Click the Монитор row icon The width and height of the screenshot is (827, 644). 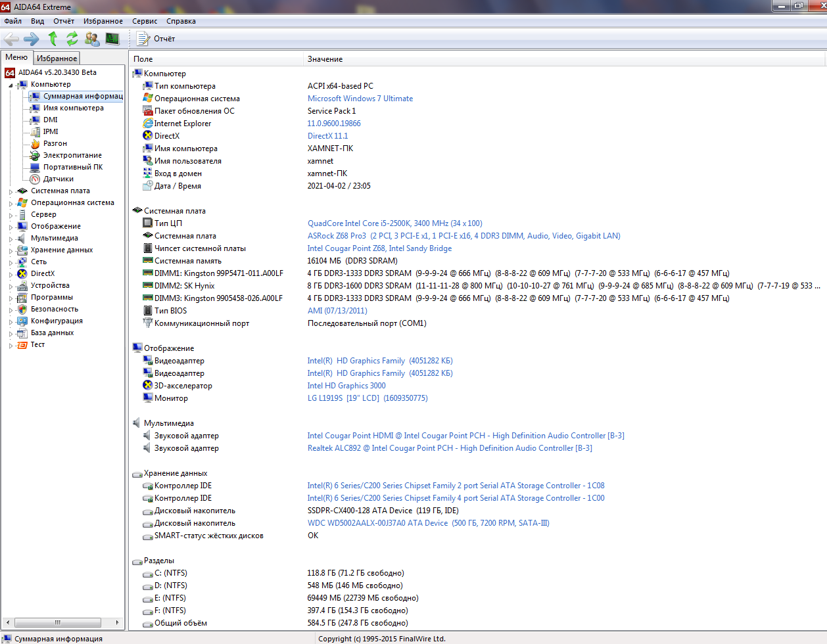tap(148, 398)
